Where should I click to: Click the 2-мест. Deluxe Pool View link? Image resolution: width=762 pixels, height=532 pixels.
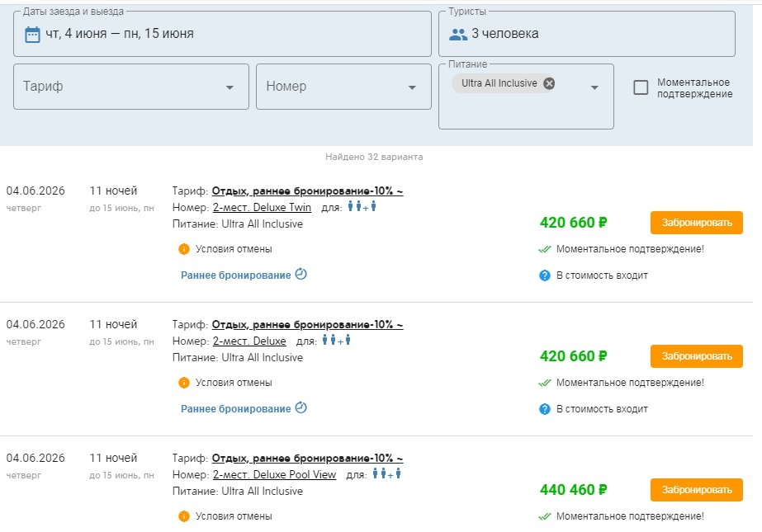point(274,475)
